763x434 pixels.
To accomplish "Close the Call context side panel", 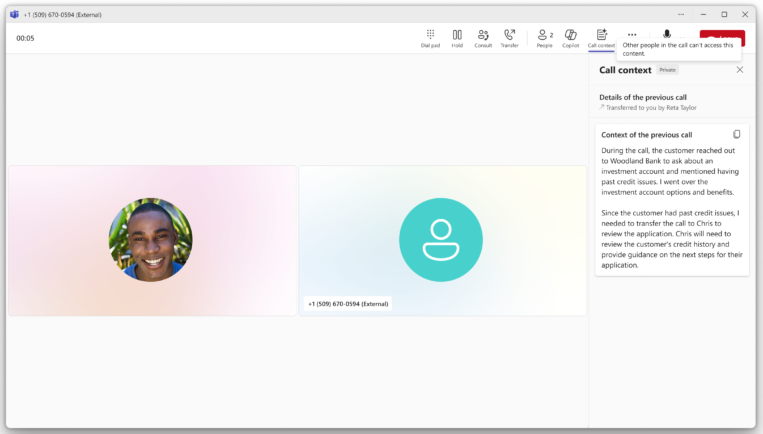I will pyautogui.click(x=740, y=70).
